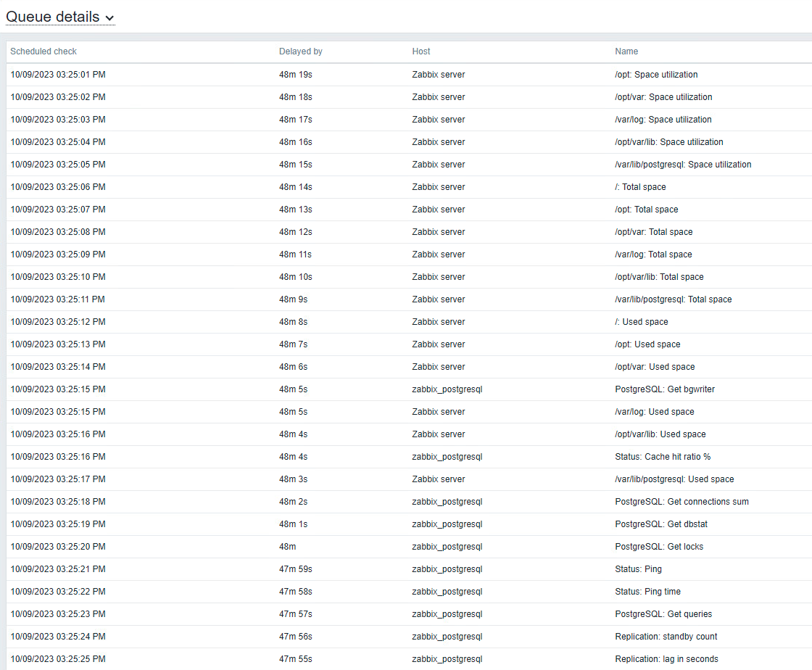Click delay value '48m 3s'
Screen dimensions: 812x670
[x=293, y=479]
